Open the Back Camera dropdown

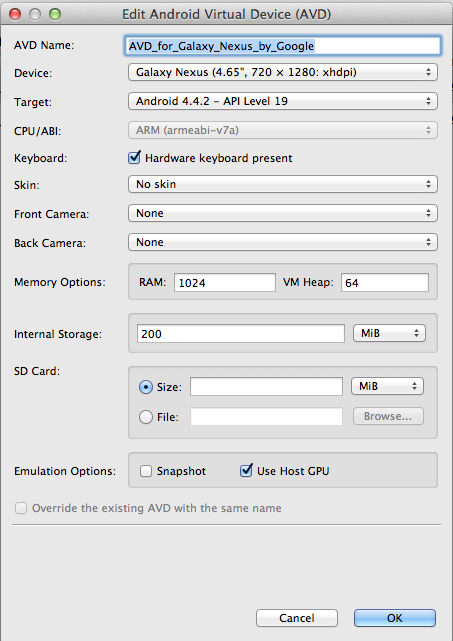(x=283, y=242)
